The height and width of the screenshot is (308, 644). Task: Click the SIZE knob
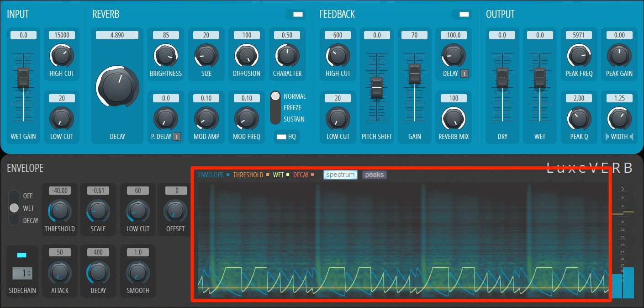[206, 56]
